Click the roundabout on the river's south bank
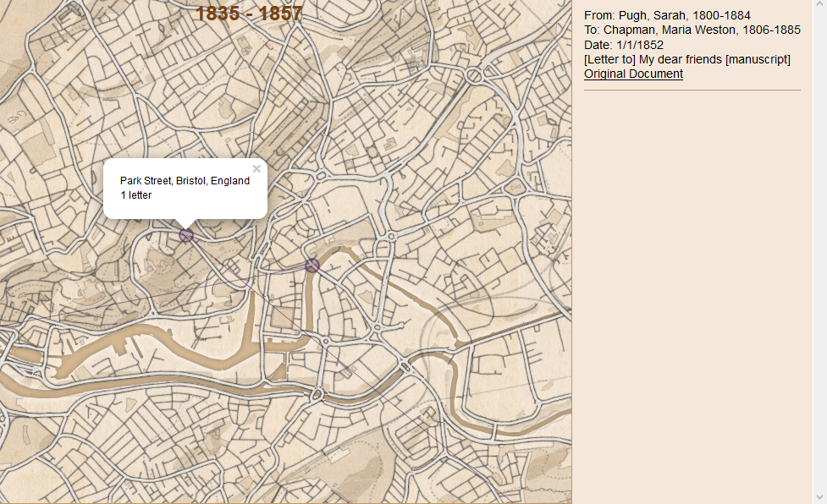This screenshot has width=827, height=504. pyautogui.click(x=317, y=393)
